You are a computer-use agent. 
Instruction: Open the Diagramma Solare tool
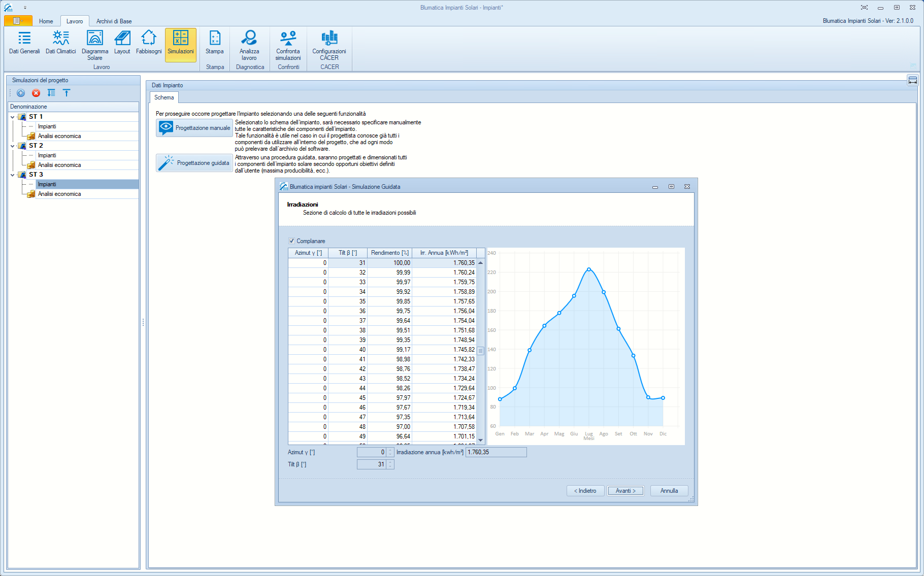tap(94, 44)
